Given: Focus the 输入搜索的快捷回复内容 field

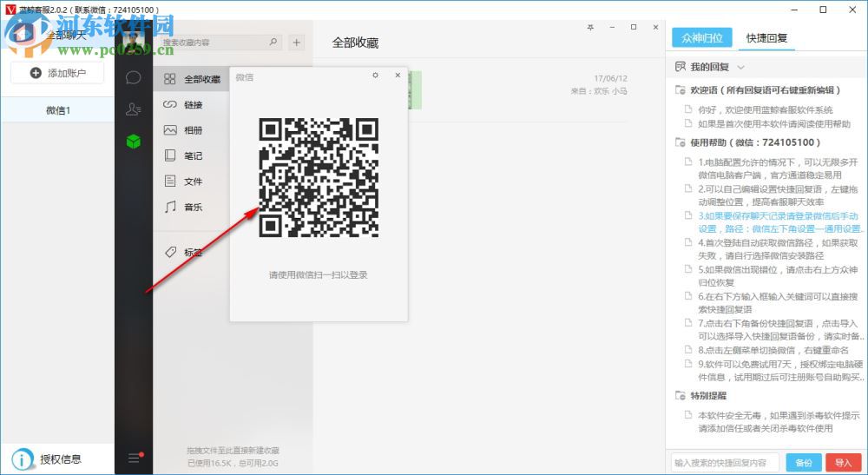Looking at the screenshot, I should [x=725, y=463].
